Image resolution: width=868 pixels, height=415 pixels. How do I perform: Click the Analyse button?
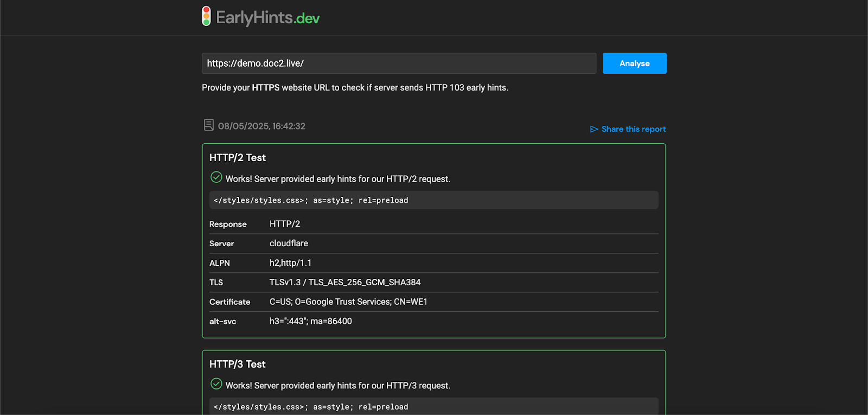coord(634,63)
